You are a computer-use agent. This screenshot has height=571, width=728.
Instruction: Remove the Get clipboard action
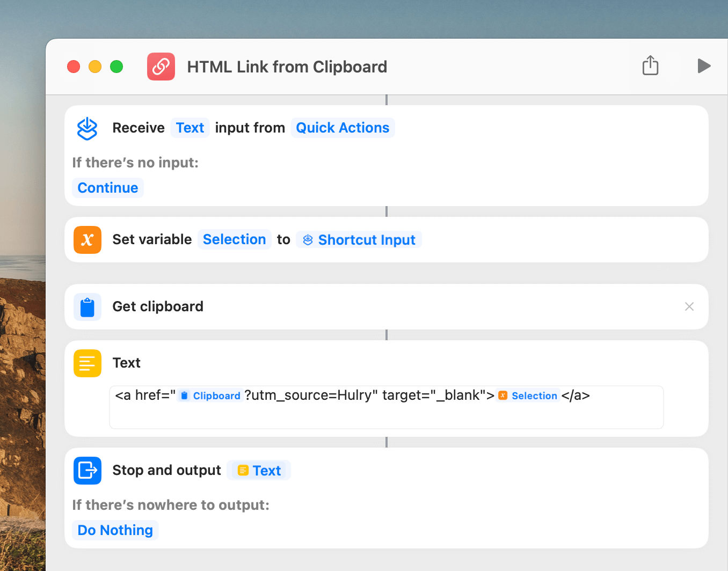(689, 306)
